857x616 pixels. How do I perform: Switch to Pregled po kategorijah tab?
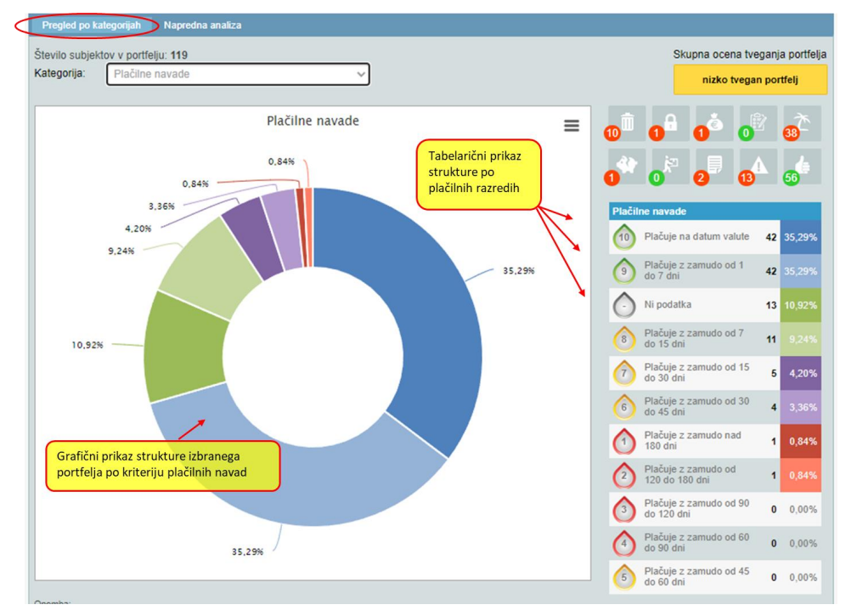click(91, 25)
